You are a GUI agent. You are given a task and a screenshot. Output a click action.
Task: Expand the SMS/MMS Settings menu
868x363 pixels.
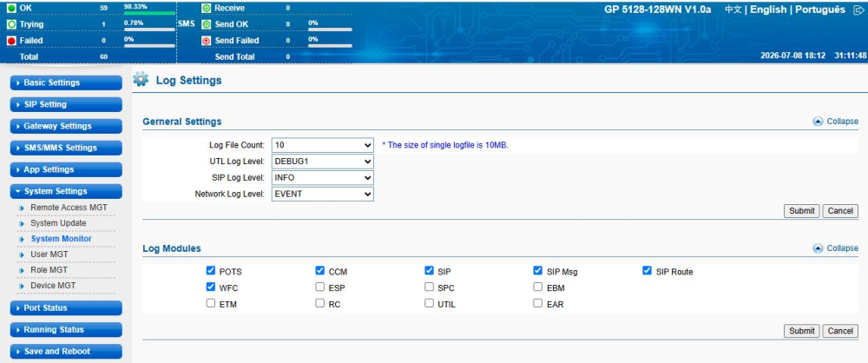click(67, 148)
